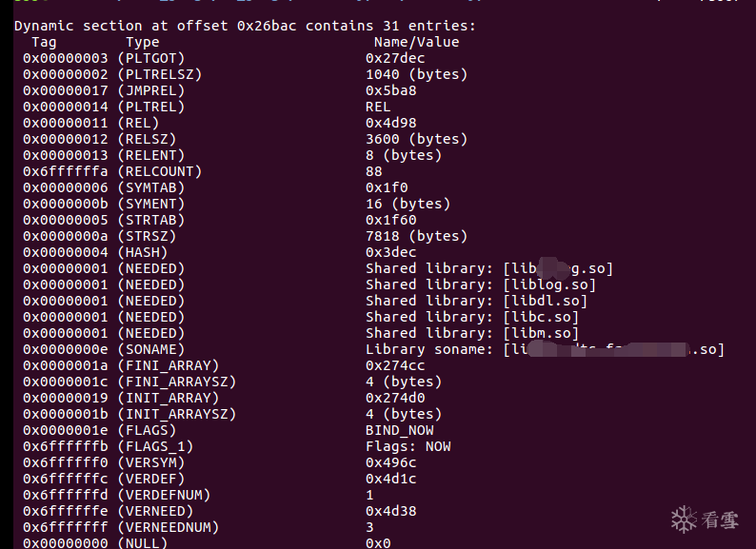Click the 看雪 watermark text
The width and height of the screenshot is (756, 549).
[x=721, y=520]
